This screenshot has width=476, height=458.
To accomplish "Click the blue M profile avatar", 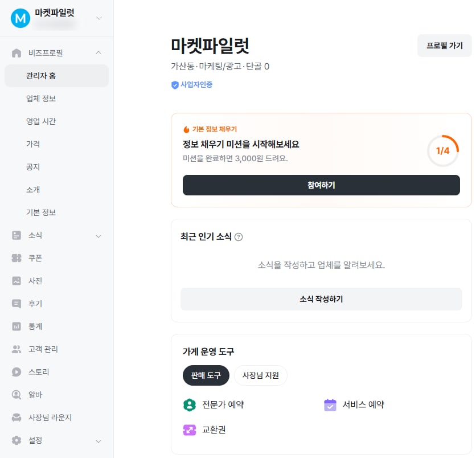I will pos(20,18).
